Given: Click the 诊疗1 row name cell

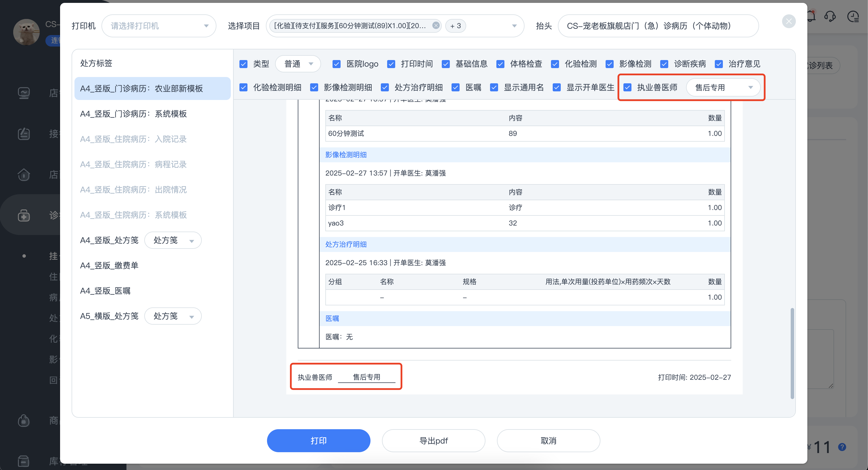Looking at the screenshot, I should click(x=337, y=207).
